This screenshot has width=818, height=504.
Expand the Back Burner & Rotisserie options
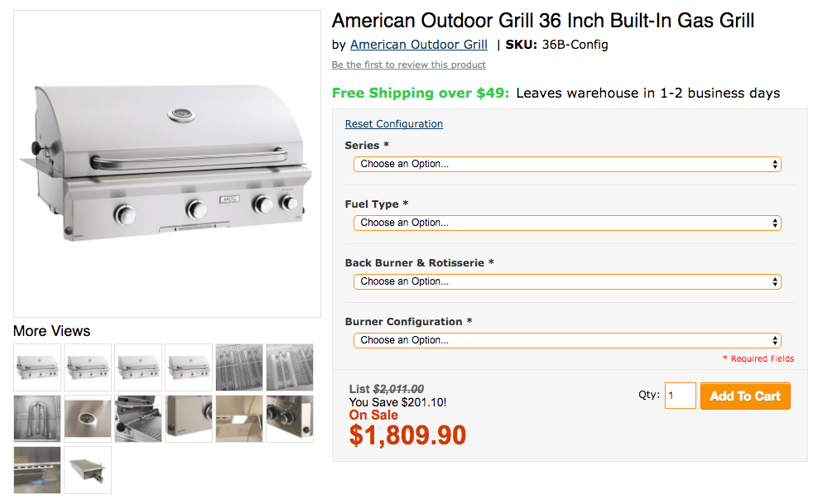click(x=566, y=281)
